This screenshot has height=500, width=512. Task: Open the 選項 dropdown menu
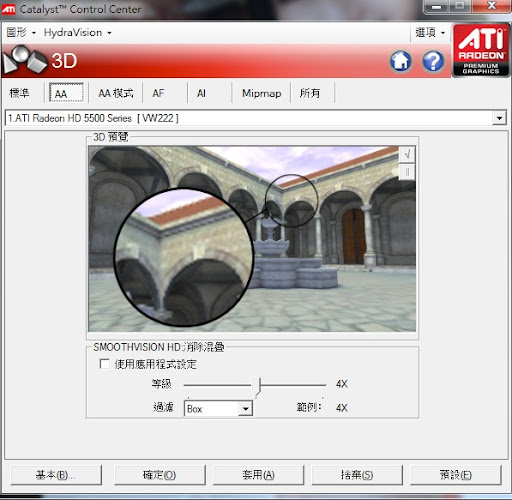pyautogui.click(x=430, y=33)
